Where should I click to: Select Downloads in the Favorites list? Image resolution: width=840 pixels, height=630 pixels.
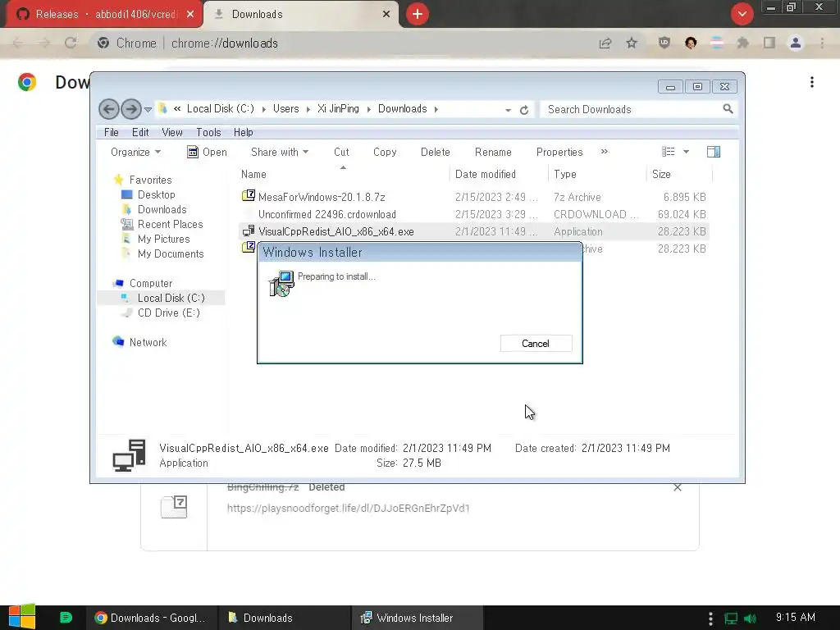pyautogui.click(x=162, y=209)
